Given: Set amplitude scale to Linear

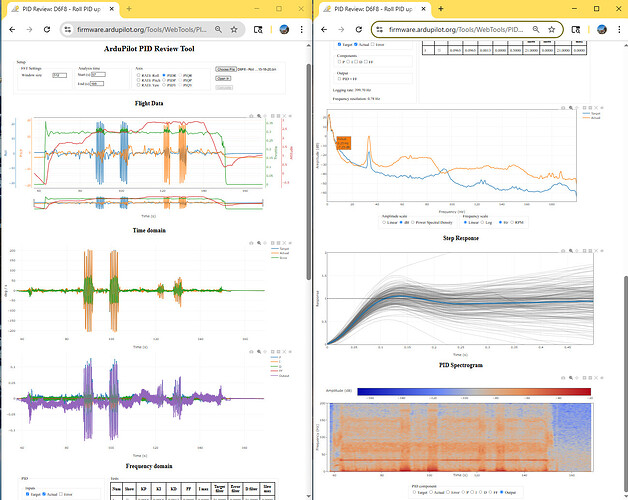Looking at the screenshot, I should [x=384, y=222].
